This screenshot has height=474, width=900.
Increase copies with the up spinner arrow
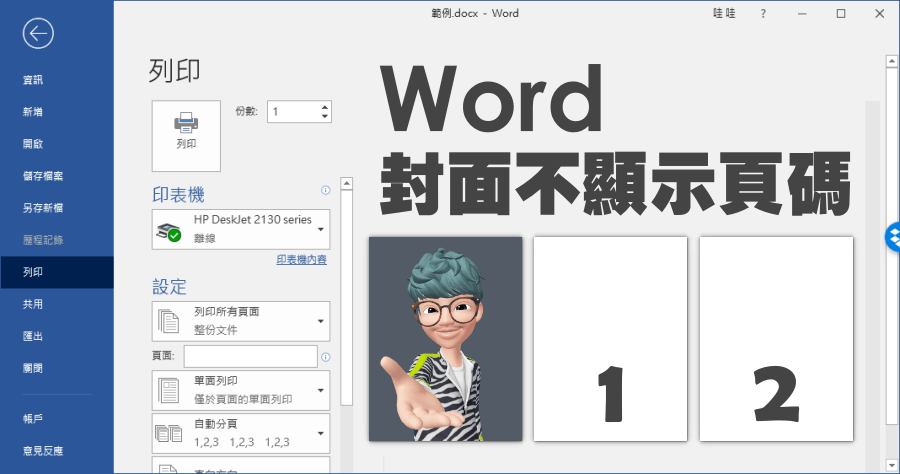(x=325, y=107)
